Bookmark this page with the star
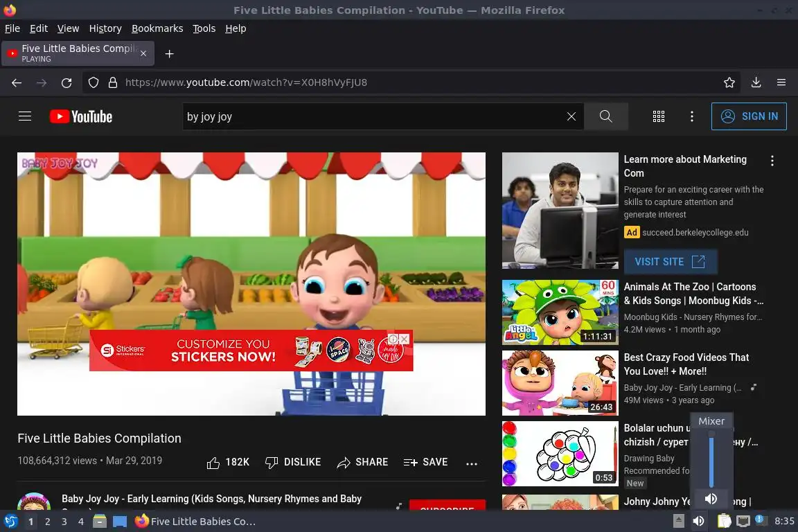The image size is (798, 532). [x=729, y=82]
